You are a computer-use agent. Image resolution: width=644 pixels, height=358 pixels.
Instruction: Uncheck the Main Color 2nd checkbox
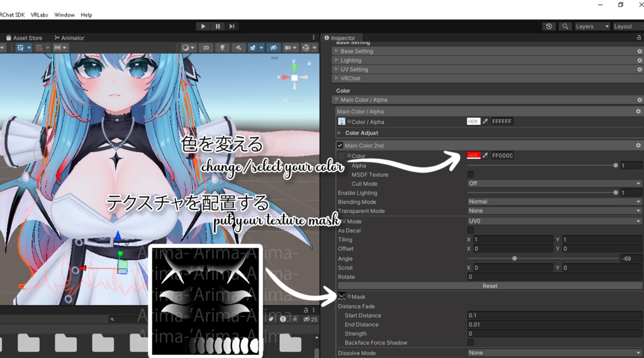(x=340, y=145)
